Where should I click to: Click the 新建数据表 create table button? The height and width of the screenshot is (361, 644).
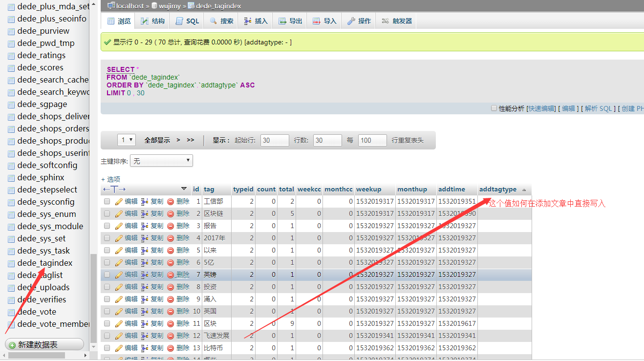[x=44, y=345]
